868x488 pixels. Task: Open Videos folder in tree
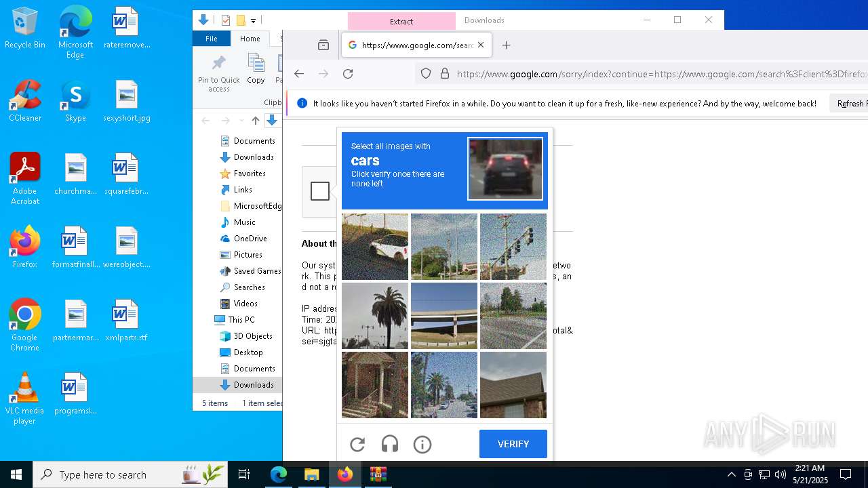click(245, 304)
